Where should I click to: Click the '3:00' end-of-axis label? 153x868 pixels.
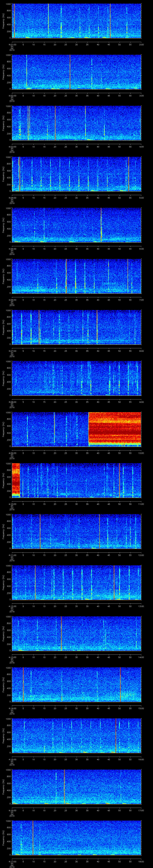141,96
